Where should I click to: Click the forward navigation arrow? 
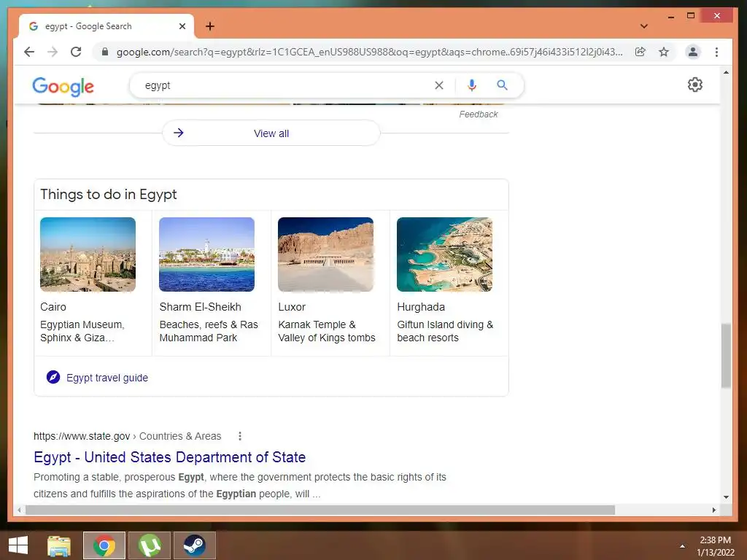click(53, 52)
